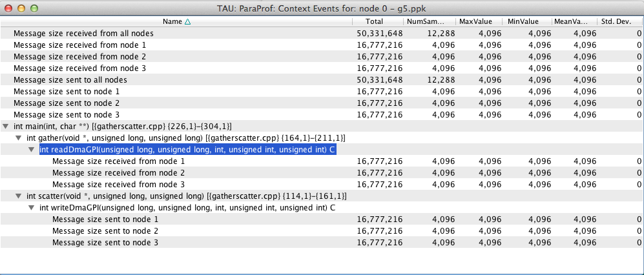This screenshot has width=644, height=275.
Task: Sort by the MinValue column
Action: pos(528,22)
